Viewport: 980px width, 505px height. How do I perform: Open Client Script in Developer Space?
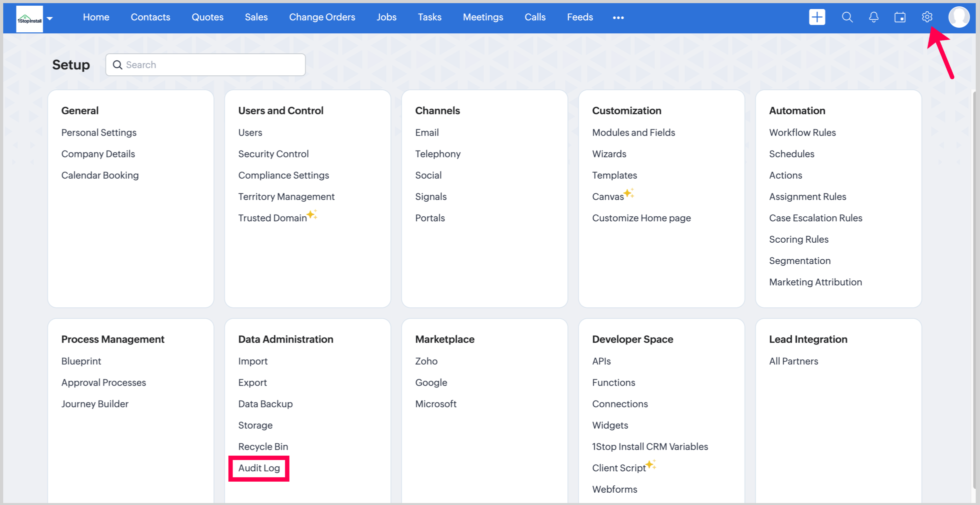(619, 468)
